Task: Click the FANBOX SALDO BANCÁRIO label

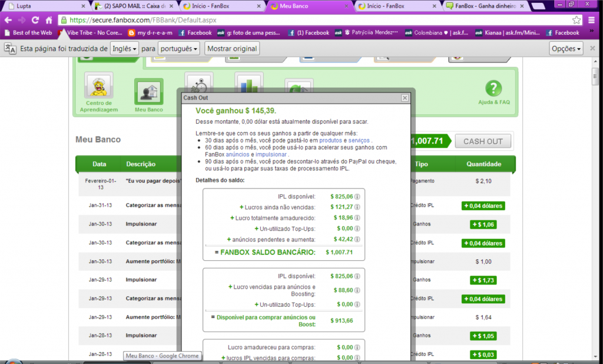Action: point(268,253)
